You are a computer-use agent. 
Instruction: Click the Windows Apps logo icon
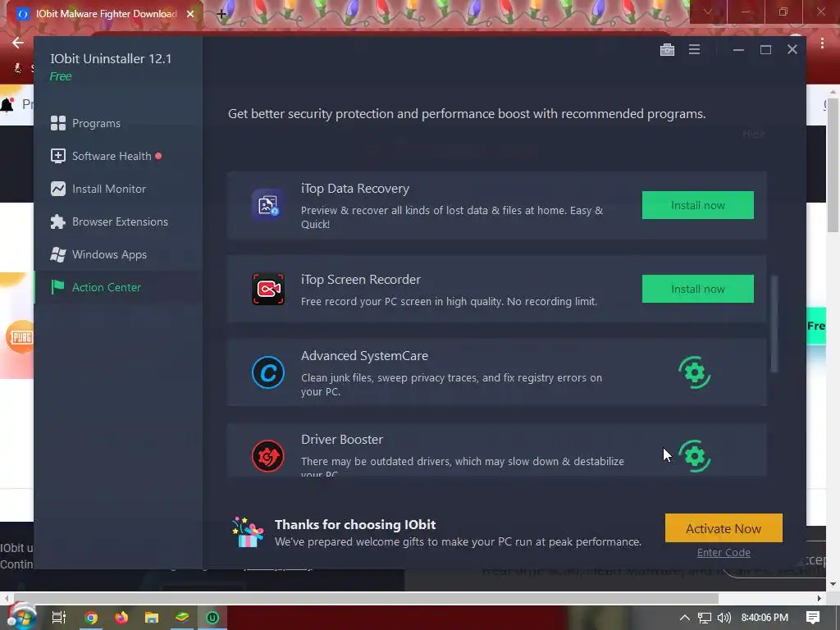tap(58, 254)
